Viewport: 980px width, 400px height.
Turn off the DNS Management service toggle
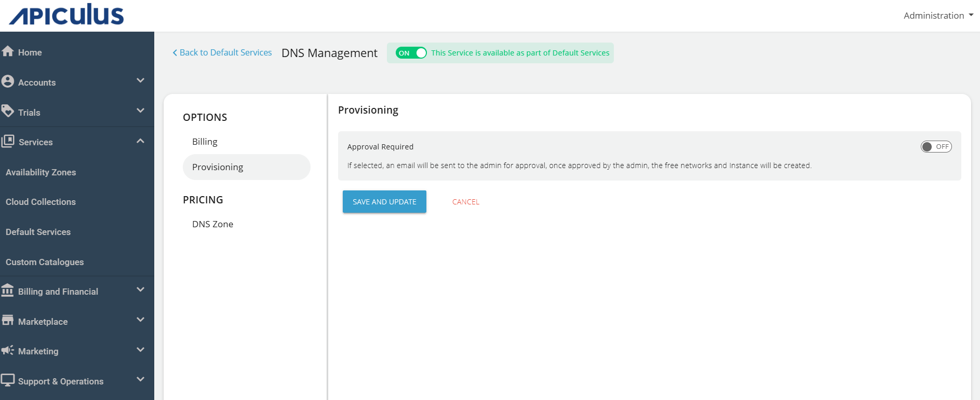[x=411, y=53]
